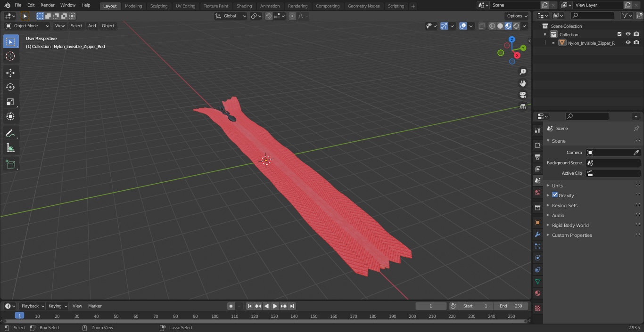Screen dimensions: 644x332
Task: Expand Nylon_Invisible_Zipper_R tree item
Action: [553, 43]
